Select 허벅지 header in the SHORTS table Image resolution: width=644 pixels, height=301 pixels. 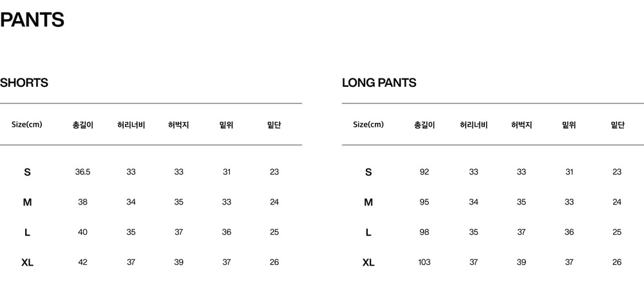click(178, 125)
